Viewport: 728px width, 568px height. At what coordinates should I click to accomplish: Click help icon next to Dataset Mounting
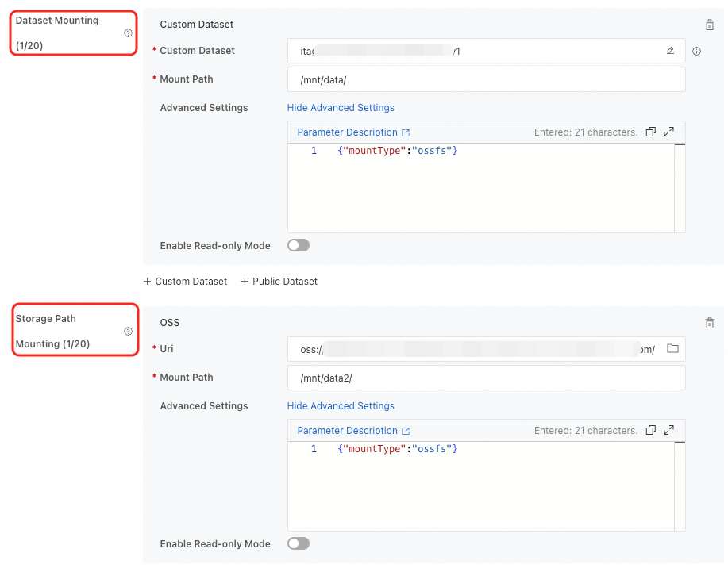[x=128, y=33]
